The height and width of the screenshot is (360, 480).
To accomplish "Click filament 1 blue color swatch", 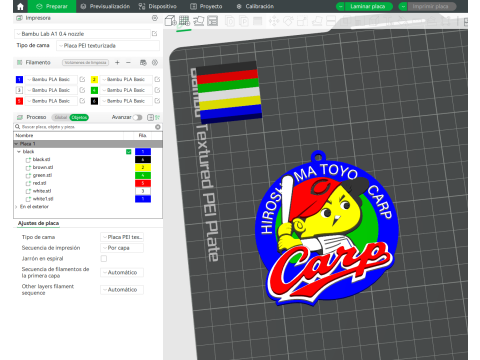I will (19, 79).
